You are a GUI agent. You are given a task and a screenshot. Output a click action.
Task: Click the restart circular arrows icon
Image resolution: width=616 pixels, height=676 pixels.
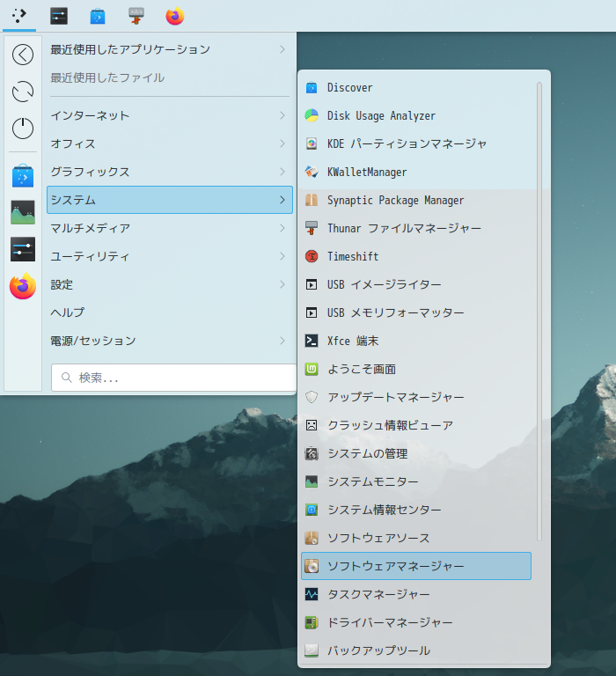[x=23, y=92]
